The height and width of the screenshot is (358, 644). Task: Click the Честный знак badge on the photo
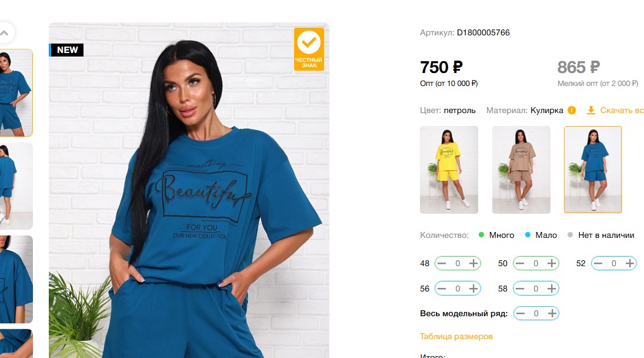[x=309, y=49]
